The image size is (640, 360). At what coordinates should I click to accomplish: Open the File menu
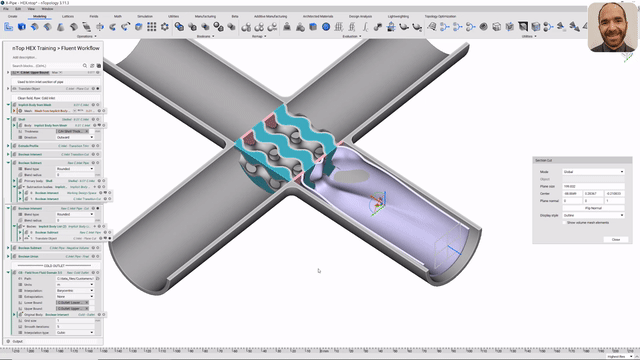[x=6, y=9]
